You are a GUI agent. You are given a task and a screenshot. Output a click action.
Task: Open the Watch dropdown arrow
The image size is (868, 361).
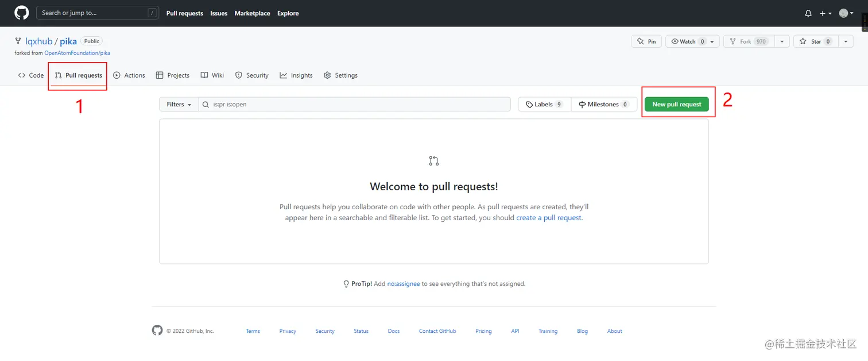[x=711, y=41]
